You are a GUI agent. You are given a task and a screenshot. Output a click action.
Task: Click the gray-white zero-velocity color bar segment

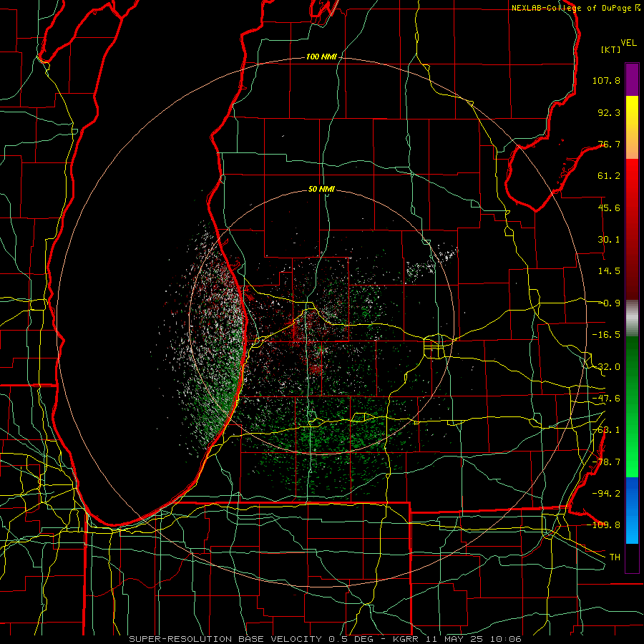click(x=632, y=318)
